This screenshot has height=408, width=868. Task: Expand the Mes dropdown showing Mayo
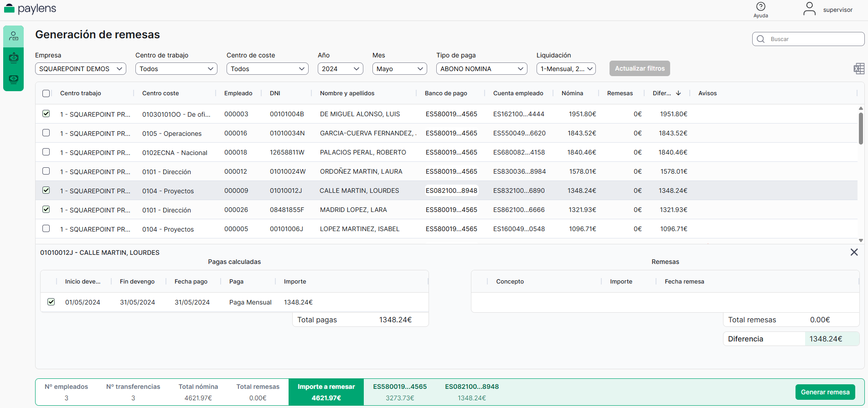point(399,69)
